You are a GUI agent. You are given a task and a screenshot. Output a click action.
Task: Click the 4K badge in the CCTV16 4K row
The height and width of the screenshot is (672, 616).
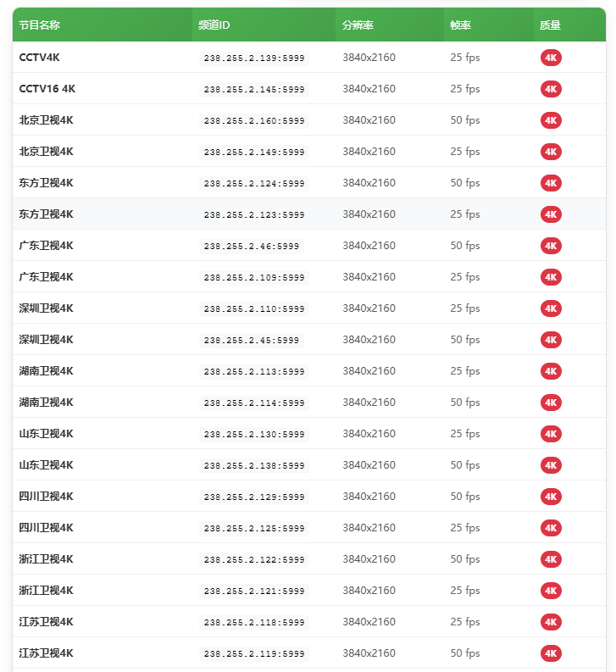(551, 89)
